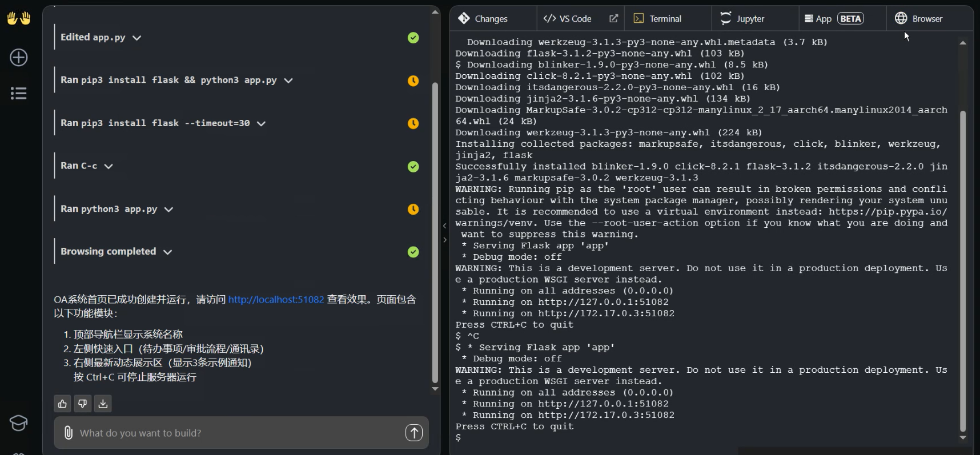Viewport: 980px width, 455px height.
Task: Click the OpenHands waving hands logo
Action: click(18, 18)
